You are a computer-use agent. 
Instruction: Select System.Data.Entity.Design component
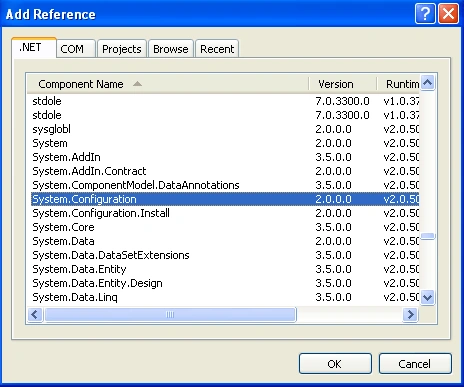pyautogui.click(x=225, y=283)
